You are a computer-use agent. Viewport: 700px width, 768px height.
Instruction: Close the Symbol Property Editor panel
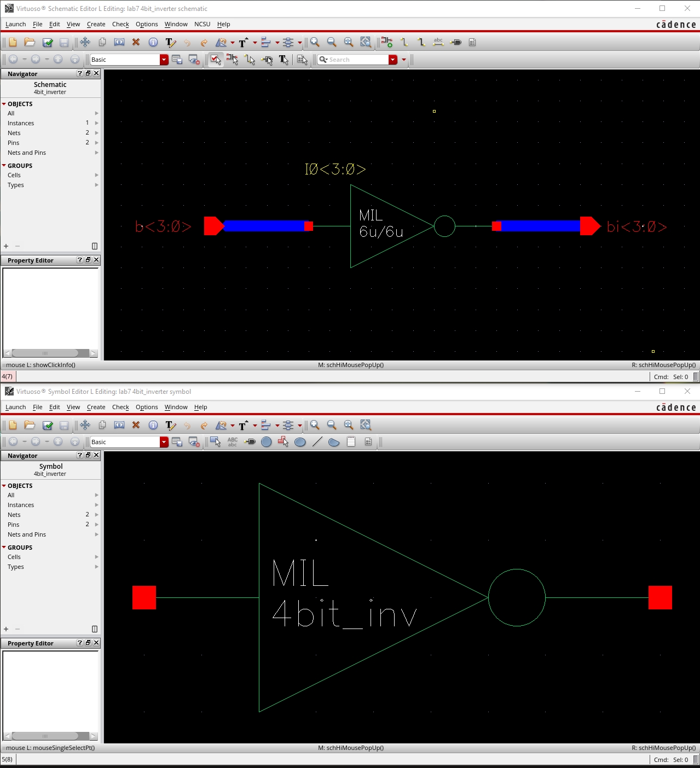point(96,643)
